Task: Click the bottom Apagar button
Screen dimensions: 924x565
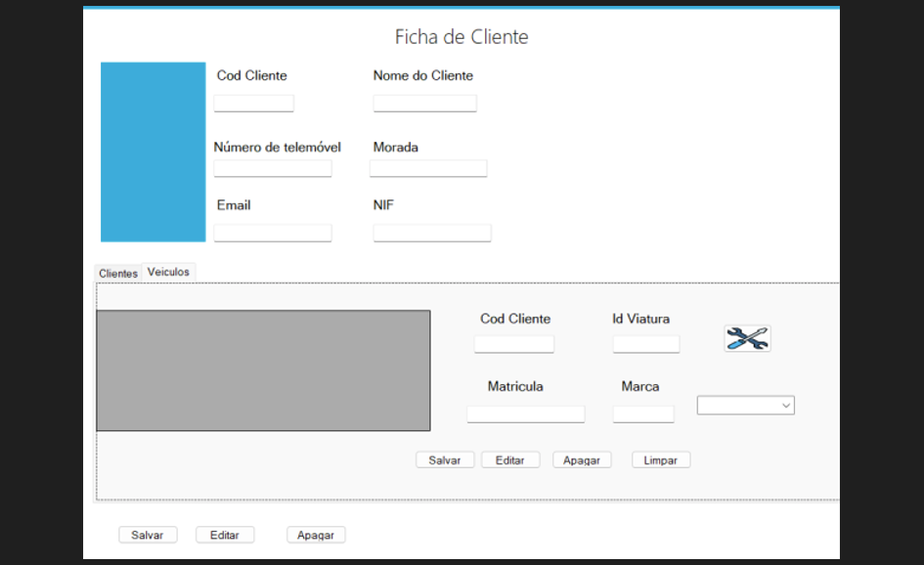Action: point(315,535)
